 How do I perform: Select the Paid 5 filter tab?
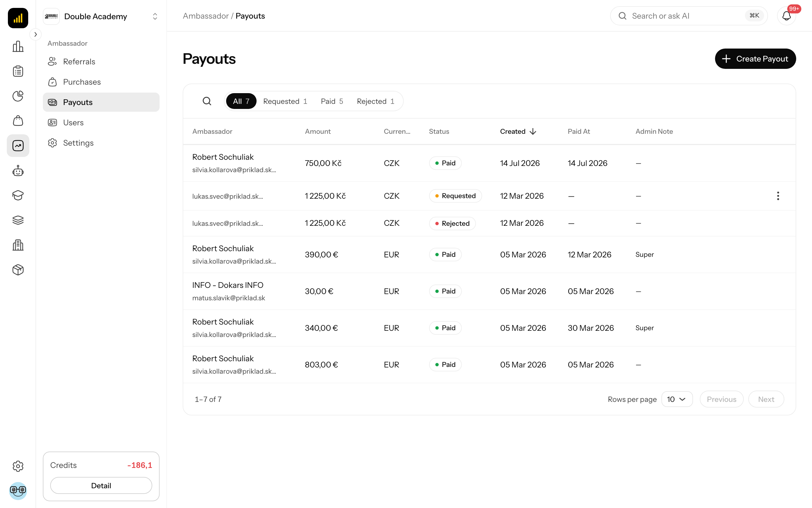[332, 101]
